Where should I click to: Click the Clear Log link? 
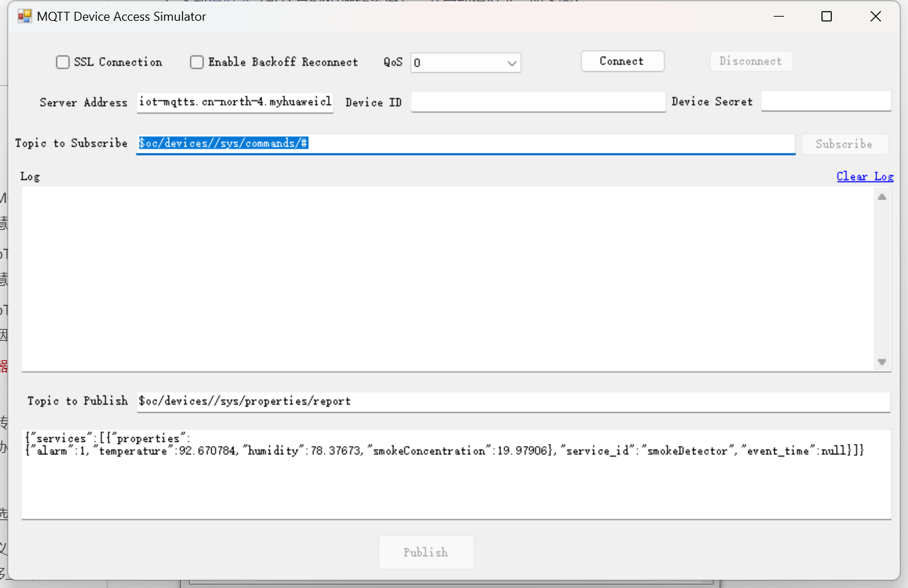(x=865, y=177)
